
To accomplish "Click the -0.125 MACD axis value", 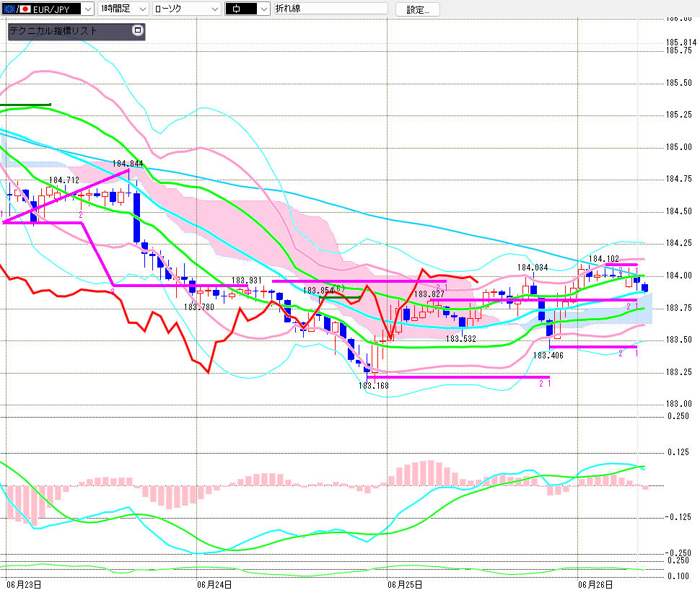I will pos(678,517).
